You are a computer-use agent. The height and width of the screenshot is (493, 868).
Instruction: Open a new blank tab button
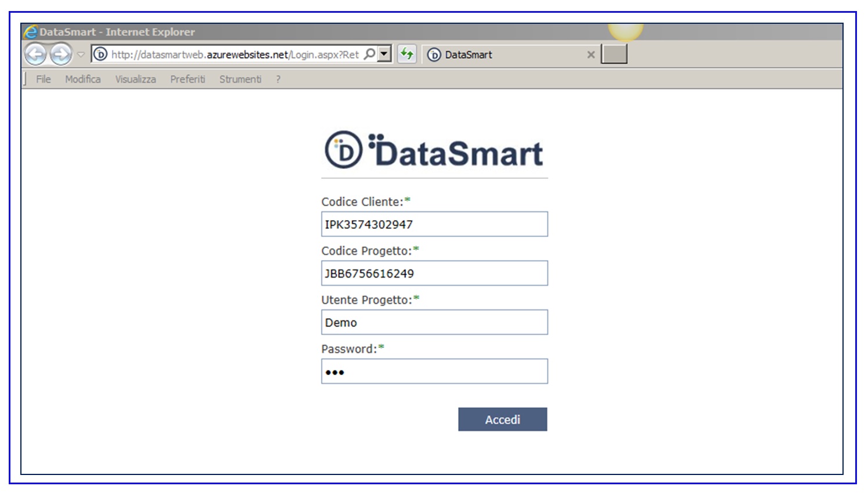tap(614, 55)
